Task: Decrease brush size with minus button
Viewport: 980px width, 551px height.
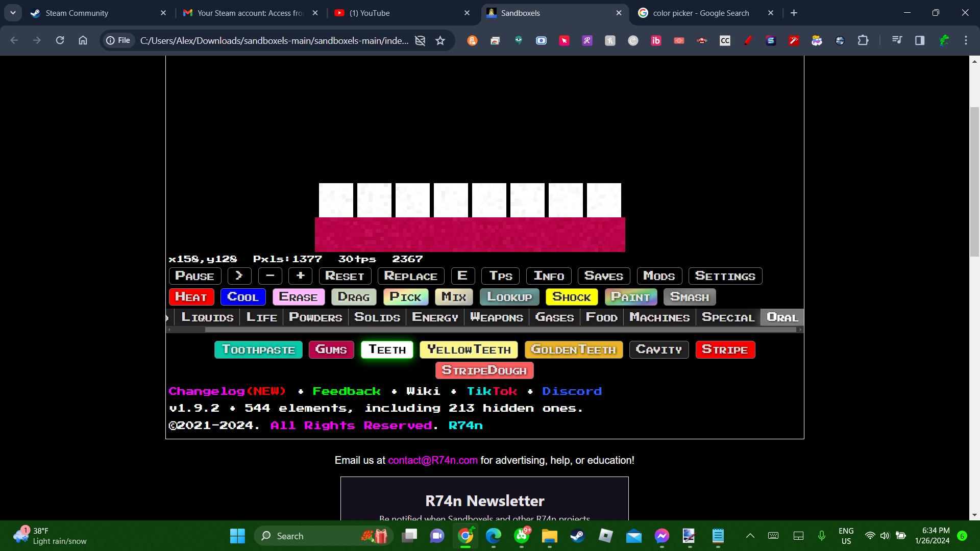Action: click(270, 276)
